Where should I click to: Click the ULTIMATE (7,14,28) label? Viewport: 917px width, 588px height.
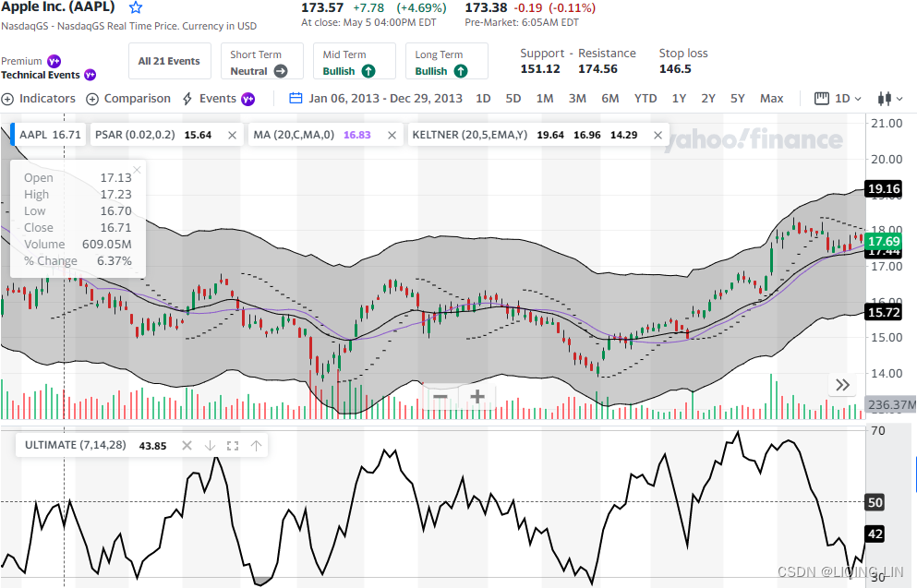pyautogui.click(x=76, y=445)
